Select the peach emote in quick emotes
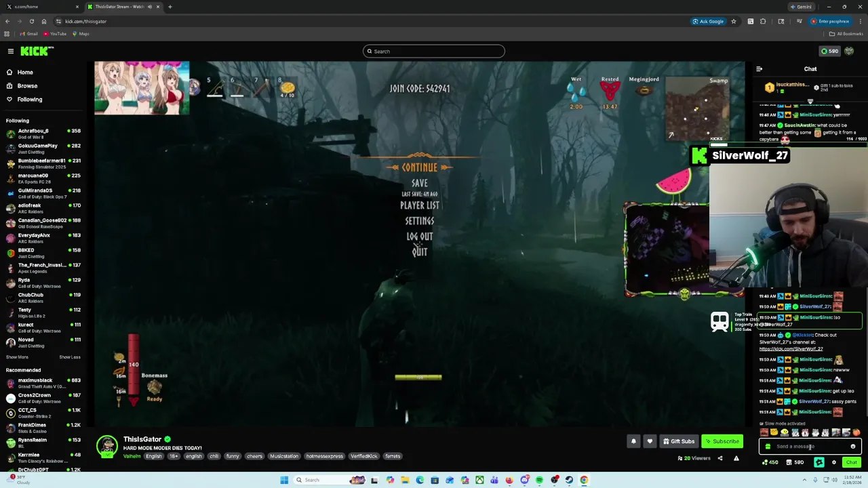Viewport: 868px width, 488px height. click(856, 432)
